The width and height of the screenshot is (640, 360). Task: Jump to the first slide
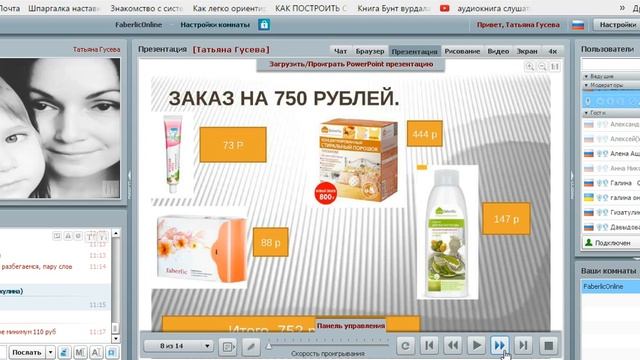point(429,346)
